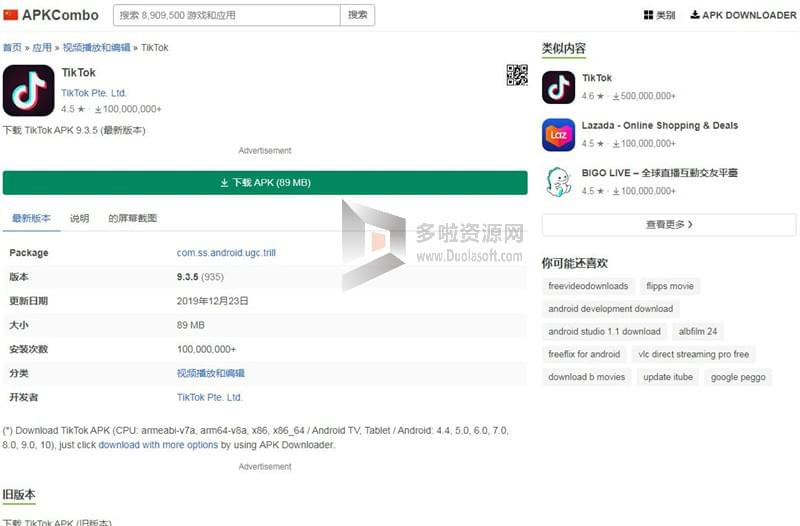Open TikTok Pte. Ltd. developer link under title
Viewport: 800px width, 526px height.
pyautogui.click(x=94, y=93)
